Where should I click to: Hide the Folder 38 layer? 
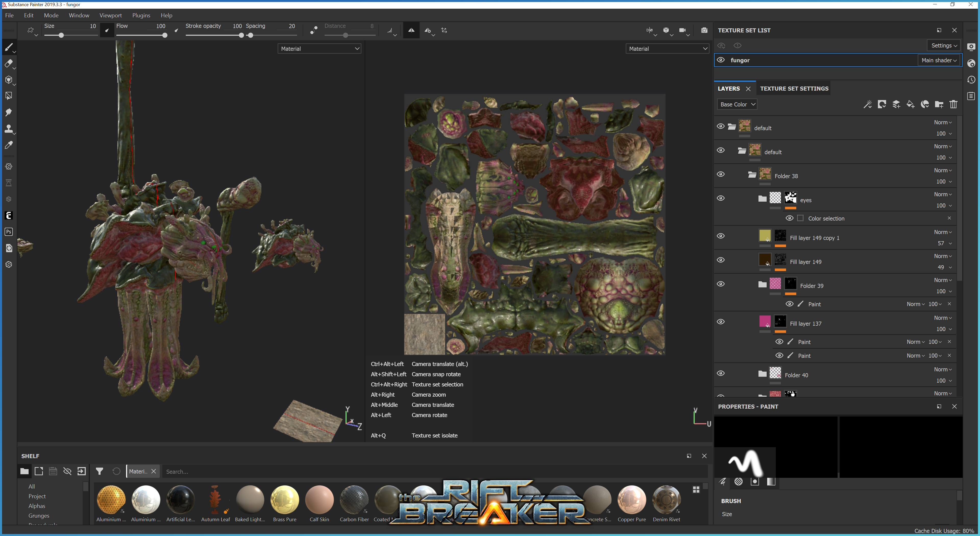[x=720, y=174]
